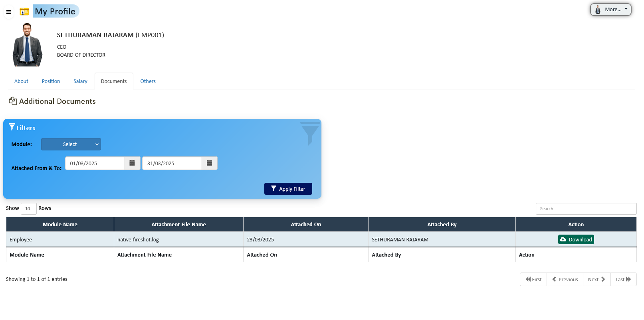The image size is (644, 320).
Task: Go to the Others tab
Action: (148, 81)
